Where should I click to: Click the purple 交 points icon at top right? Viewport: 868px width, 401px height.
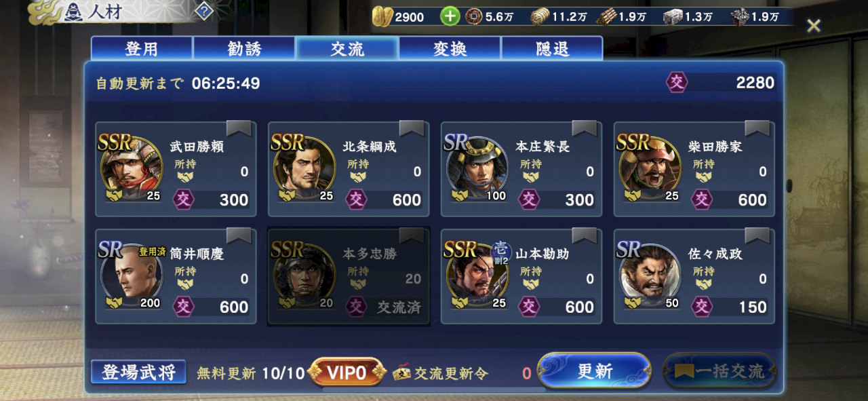(x=677, y=82)
